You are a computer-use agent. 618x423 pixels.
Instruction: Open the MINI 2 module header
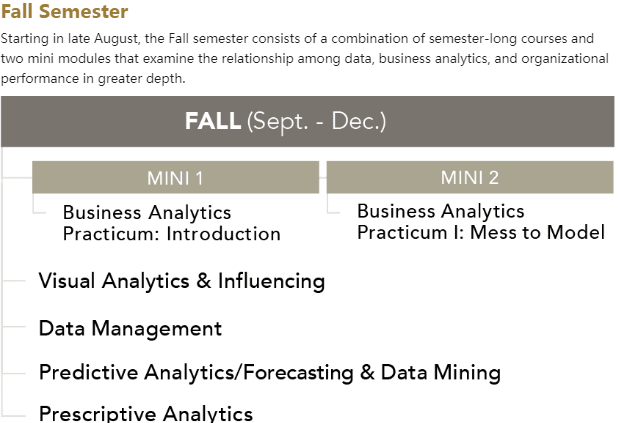(x=470, y=177)
